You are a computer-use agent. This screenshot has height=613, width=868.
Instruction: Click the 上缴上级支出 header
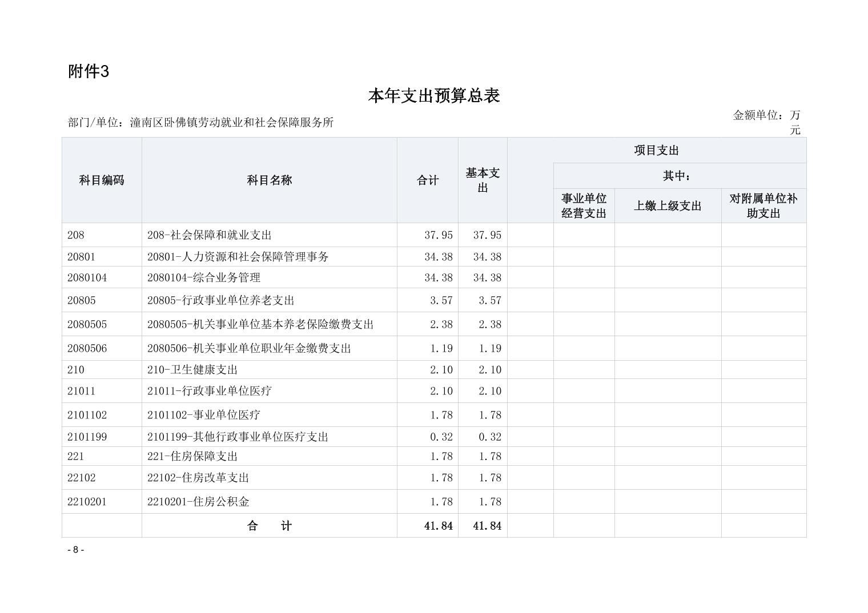pyautogui.click(x=668, y=205)
